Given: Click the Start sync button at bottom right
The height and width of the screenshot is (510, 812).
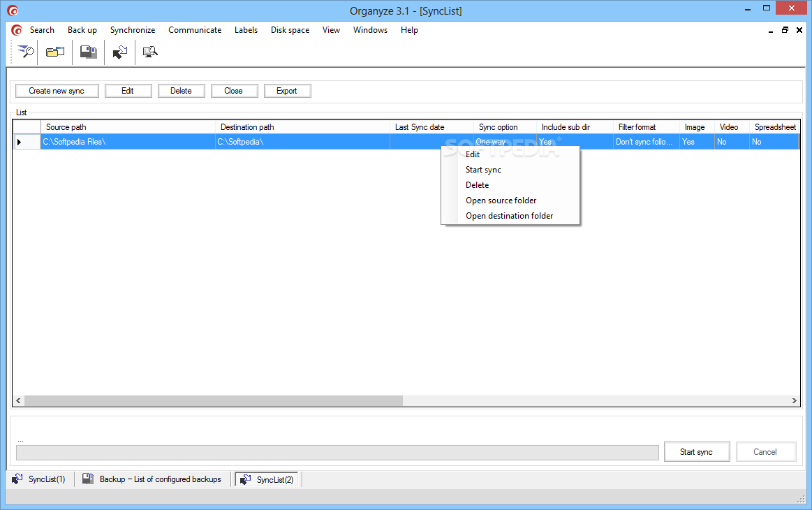Looking at the screenshot, I should [x=697, y=452].
